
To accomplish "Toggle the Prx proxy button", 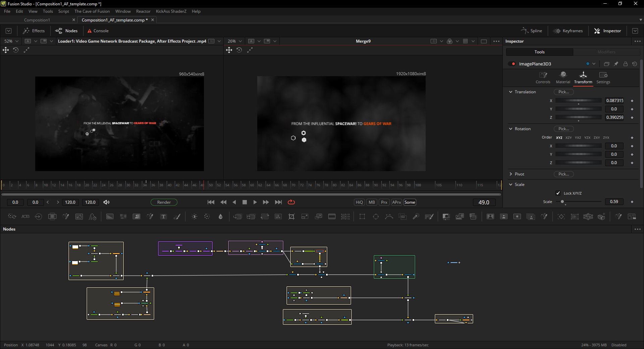I will tap(384, 202).
